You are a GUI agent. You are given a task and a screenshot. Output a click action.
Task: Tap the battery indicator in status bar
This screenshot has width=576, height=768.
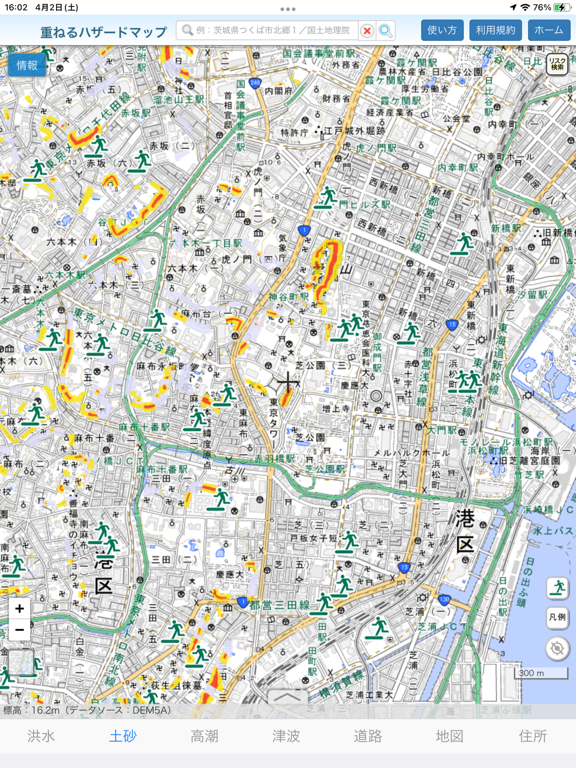pos(562,7)
